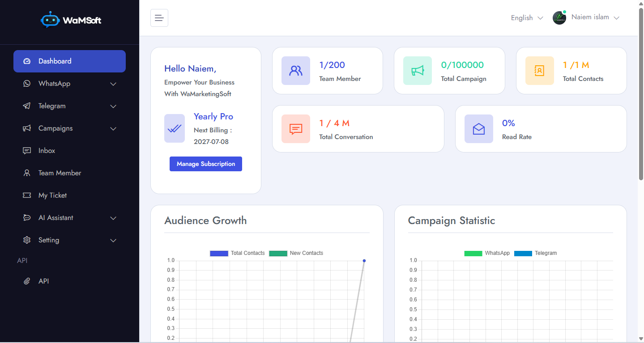Screen dimensions: 644x343
Task: Click the Read Rate open envelope icon
Action: pos(479,129)
